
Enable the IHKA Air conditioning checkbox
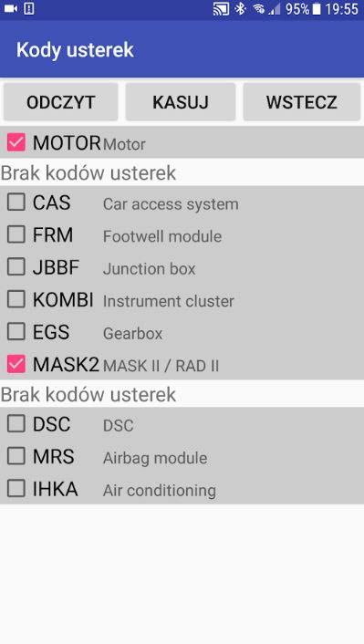pyautogui.click(x=16, y=489)
